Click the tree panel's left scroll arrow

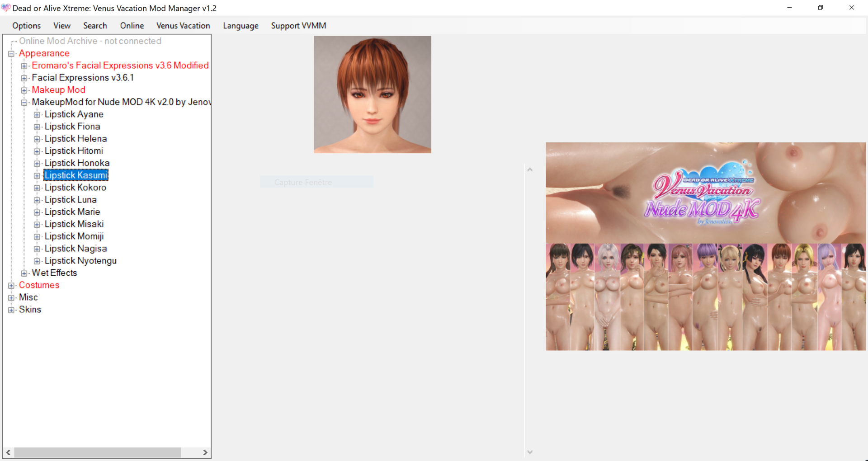pyautogui.click(x=8, y=452)
